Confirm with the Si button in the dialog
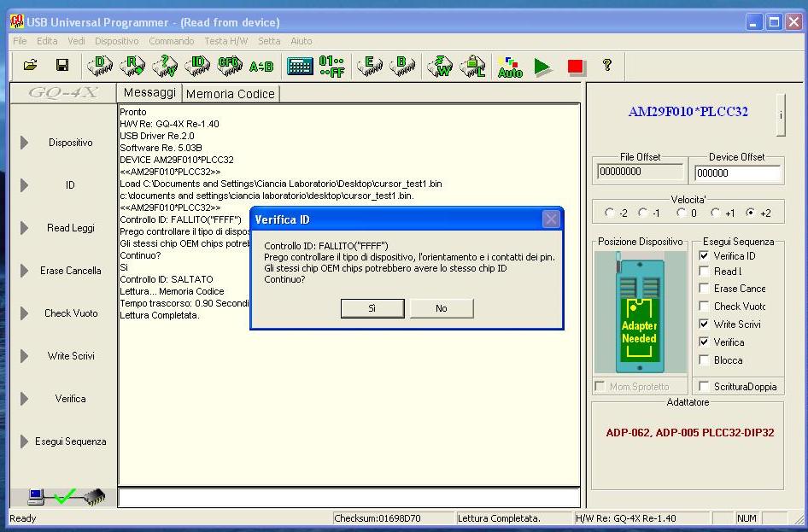808x532 pixels. click(372, 308)
